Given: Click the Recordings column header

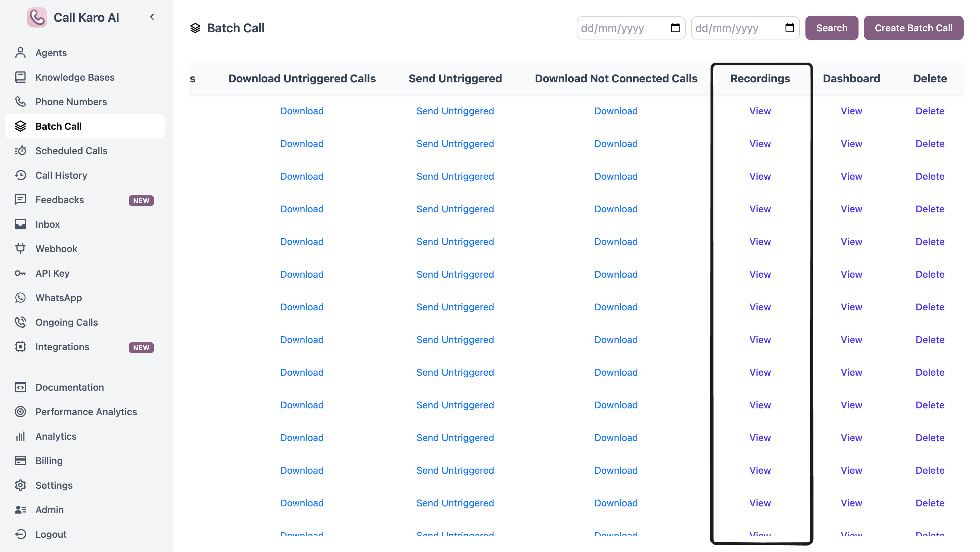Looking at the screenshot, I should [760, 78].
